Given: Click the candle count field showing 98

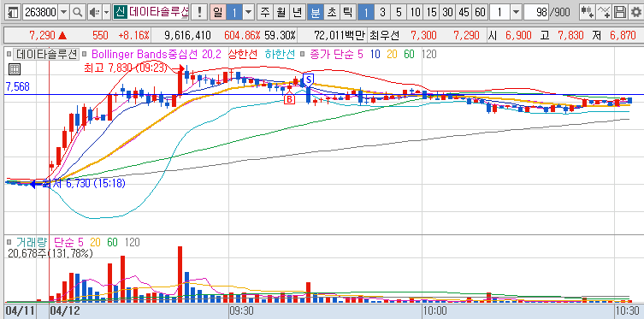Looking at the screenshot, I should pyautogui.click(x=536, y=12).
